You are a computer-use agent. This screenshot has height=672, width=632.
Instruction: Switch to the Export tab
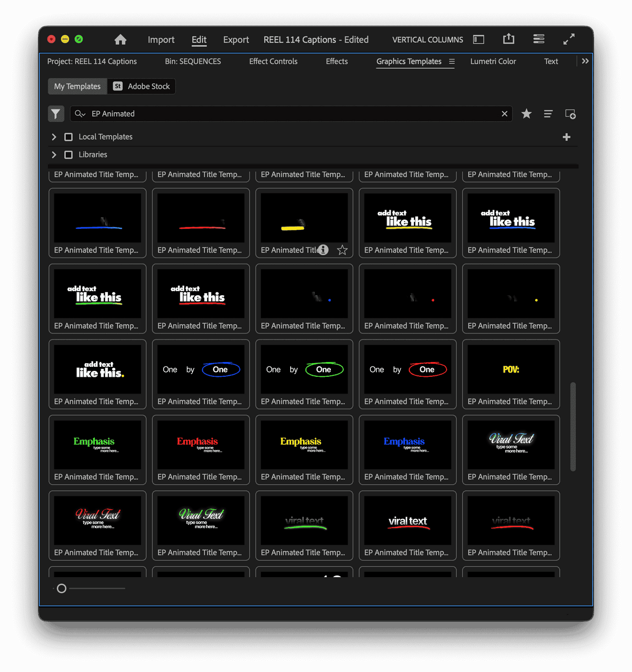[x=236, y=40]
